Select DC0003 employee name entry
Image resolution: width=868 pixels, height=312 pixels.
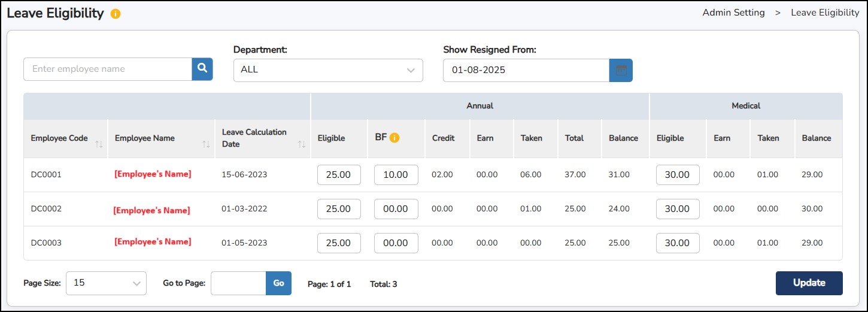click(153, 242)
